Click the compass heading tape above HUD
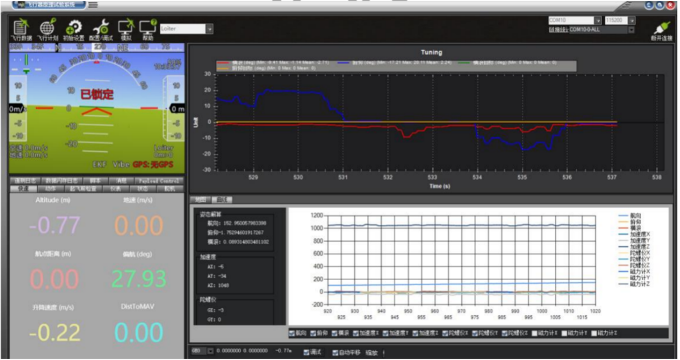The width and height of the screenshot is (680, 360). point(97,47)
